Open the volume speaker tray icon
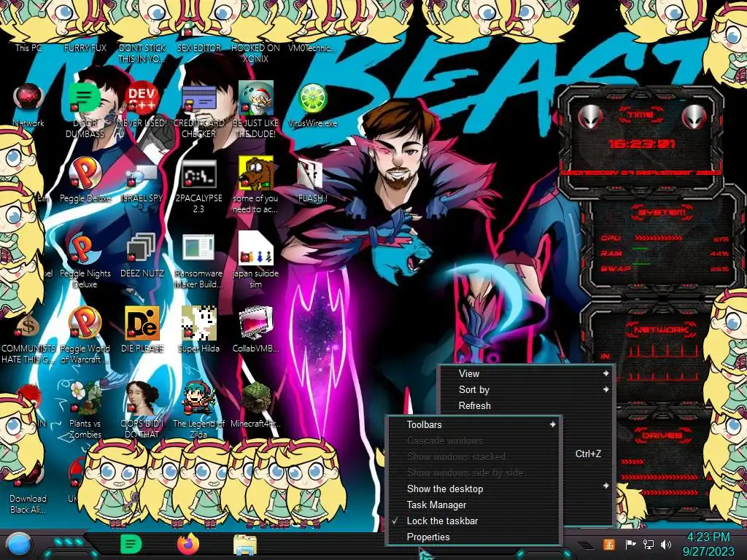747x560 pixels. pos(666,544)
